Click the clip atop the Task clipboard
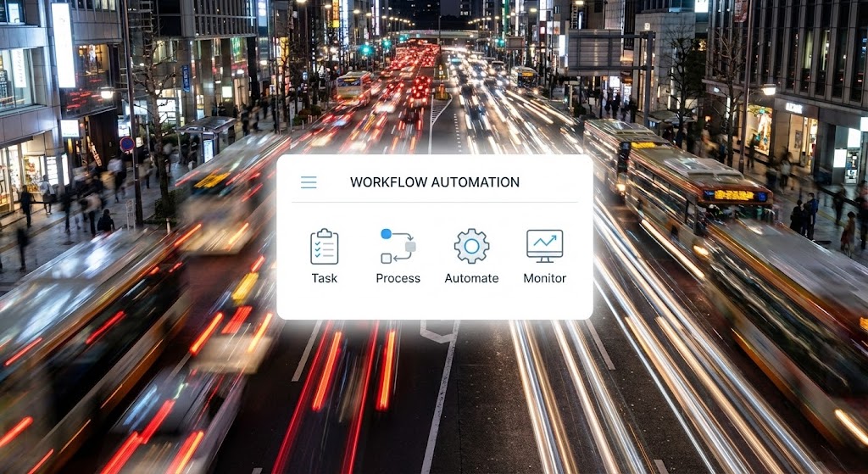The width and height of the screenshot is (868, 474). tap(324, 232)
